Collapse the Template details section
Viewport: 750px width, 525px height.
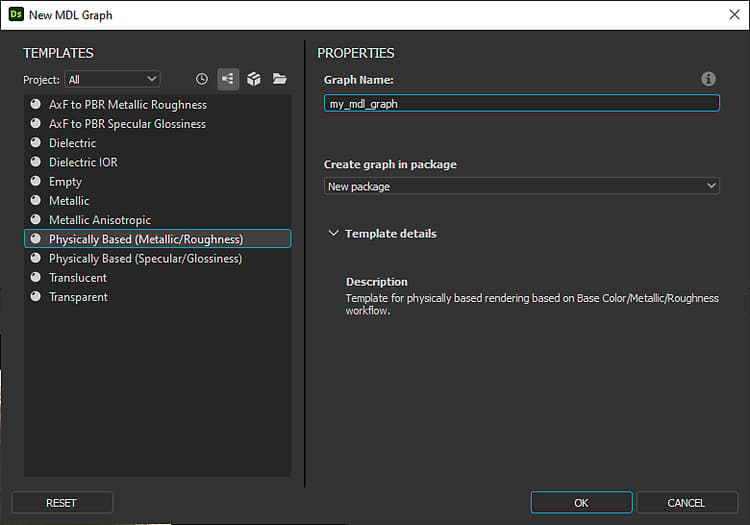click(333, 233)
